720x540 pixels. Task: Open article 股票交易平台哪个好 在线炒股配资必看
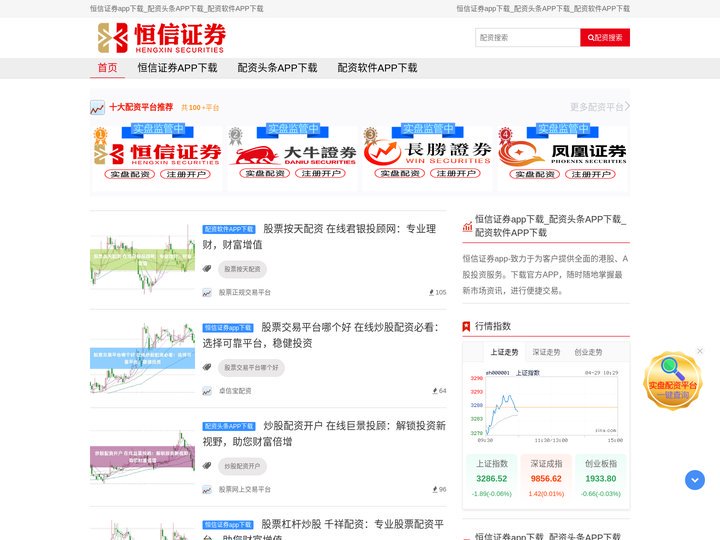point(321,335)
